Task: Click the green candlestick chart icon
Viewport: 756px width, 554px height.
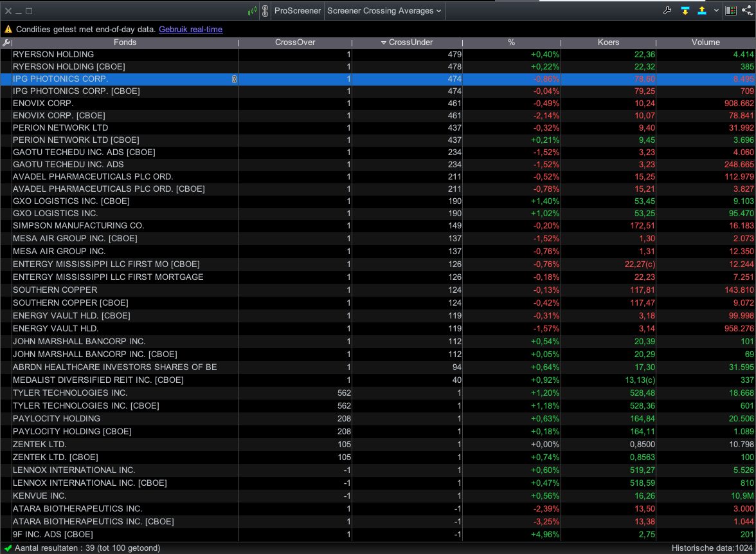Action: (x=252, y=11)
